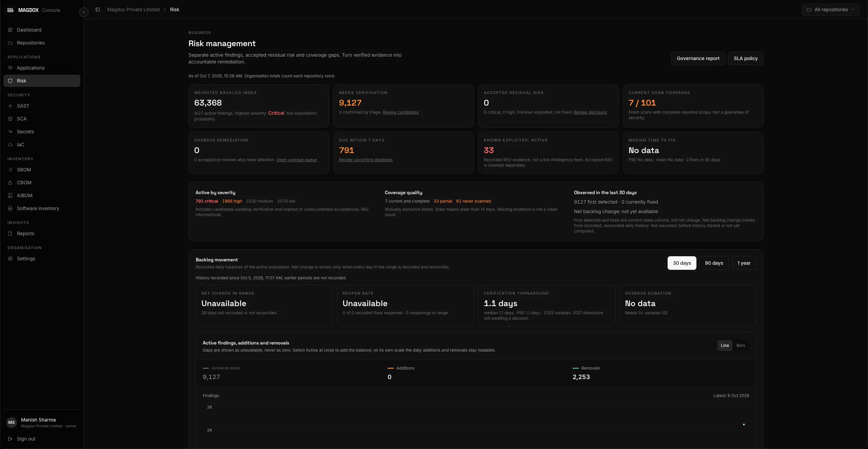Click the latest data point on chart
868x449 pixels.
click(x=744, y=425)
